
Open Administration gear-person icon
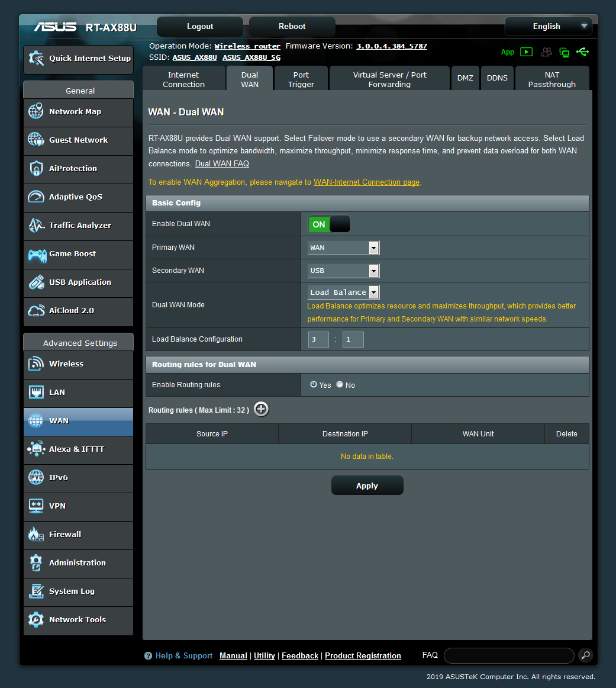[x=36, y=562]
